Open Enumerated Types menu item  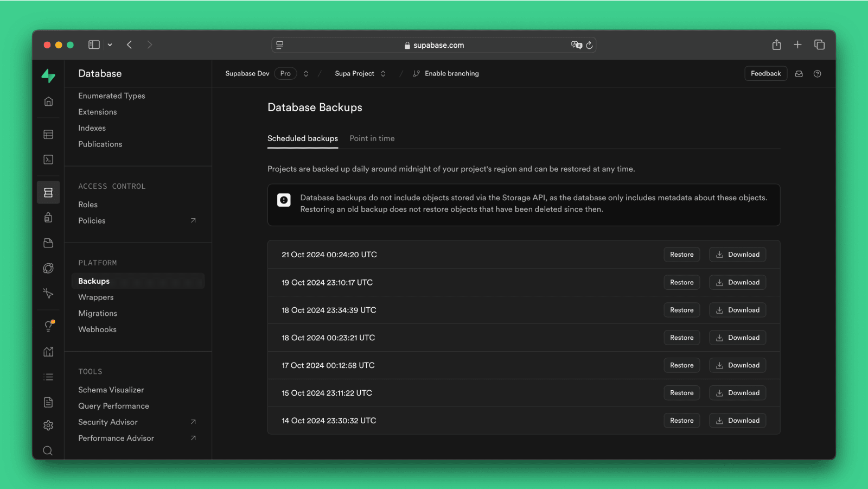112,96
